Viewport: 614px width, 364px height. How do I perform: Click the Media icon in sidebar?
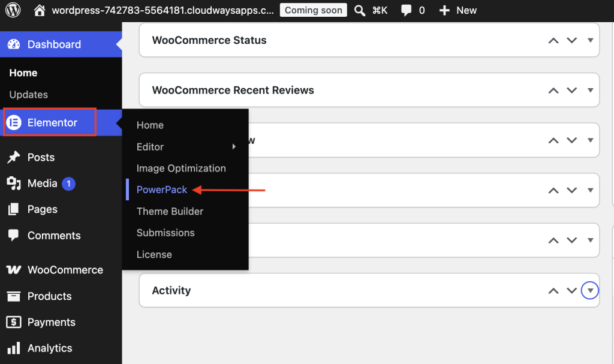pyautogui.click(x=14, y=183)
